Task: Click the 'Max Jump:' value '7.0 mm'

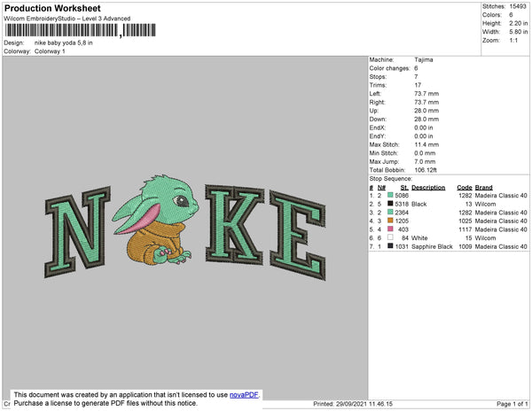Action: pyautogui.click(x=425, y=161)
